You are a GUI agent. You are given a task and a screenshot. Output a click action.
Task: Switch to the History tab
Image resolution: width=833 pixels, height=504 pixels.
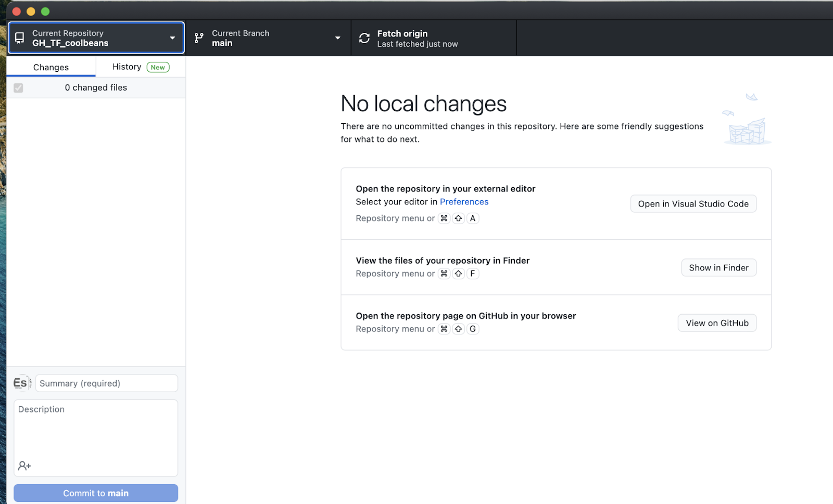point(141,67)
